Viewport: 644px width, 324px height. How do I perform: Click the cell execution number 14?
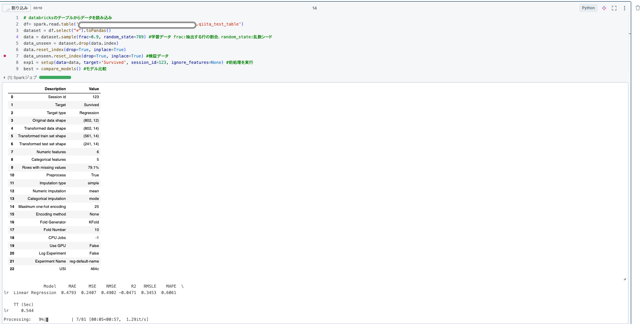tap(314, 8)
